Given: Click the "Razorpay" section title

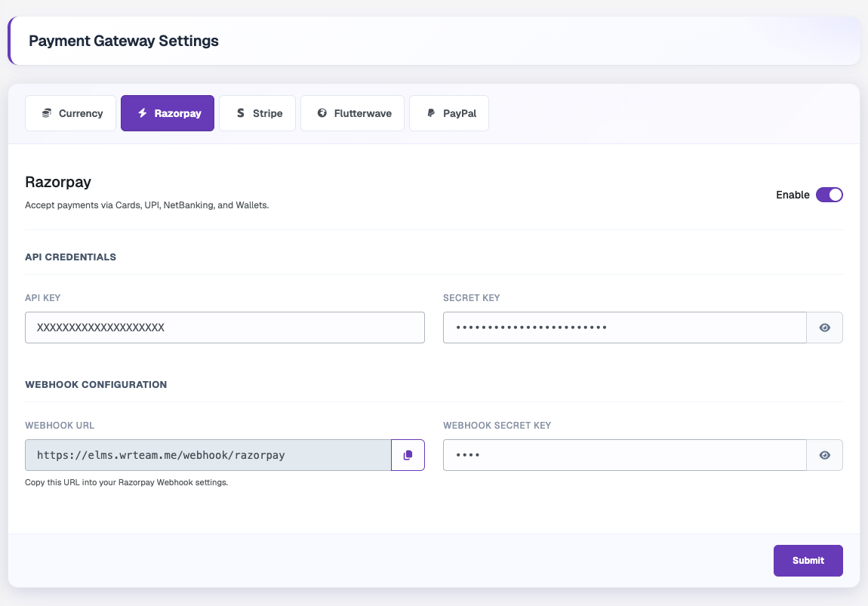Looking at the screenshot, I should tap(58, 182).
